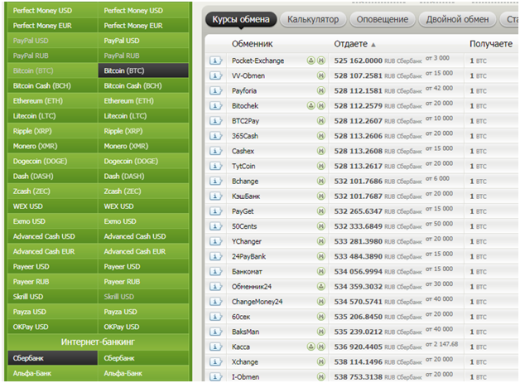This screenshot has width=520, height=383.
Task: Click person badge in Обменник24 row
Action: [321, 286]
